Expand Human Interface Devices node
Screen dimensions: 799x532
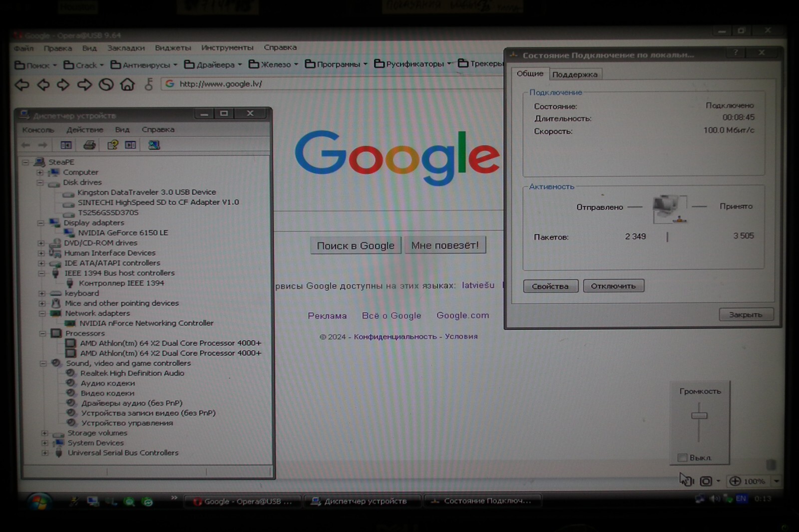41,253
